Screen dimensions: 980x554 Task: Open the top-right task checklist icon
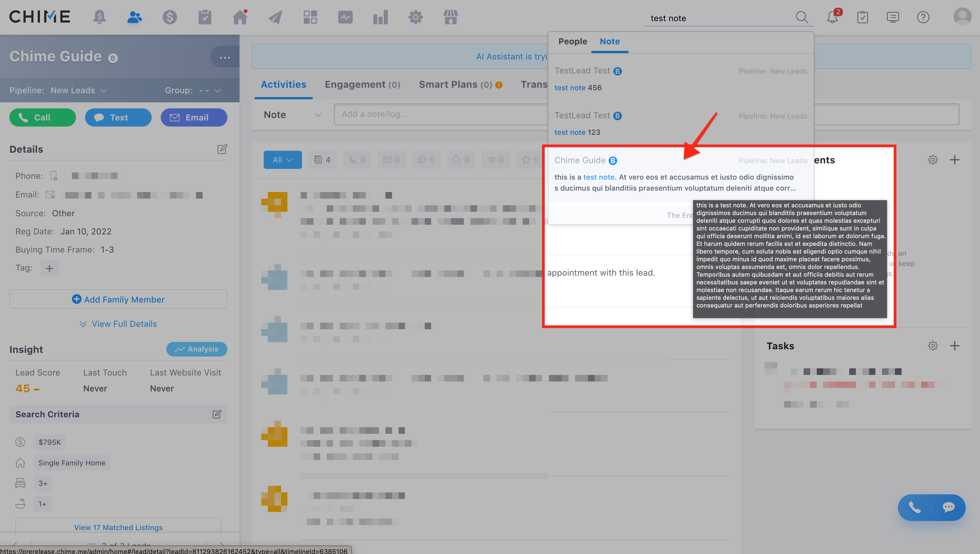tap(862, 17)
